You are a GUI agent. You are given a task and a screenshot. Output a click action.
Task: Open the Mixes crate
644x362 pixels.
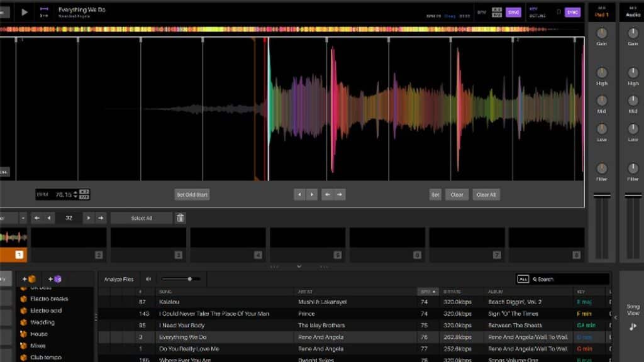pos(38,346)
